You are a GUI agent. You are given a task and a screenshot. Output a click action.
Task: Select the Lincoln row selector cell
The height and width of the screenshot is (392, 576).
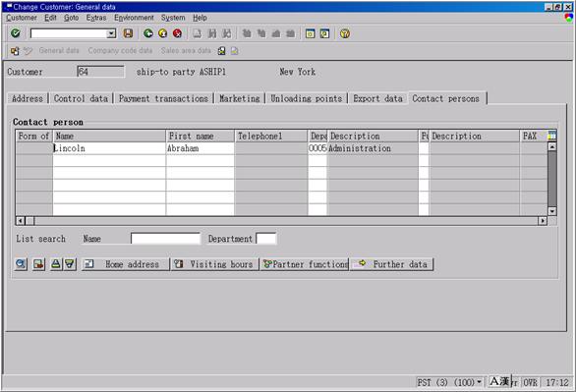click(34, 148)
